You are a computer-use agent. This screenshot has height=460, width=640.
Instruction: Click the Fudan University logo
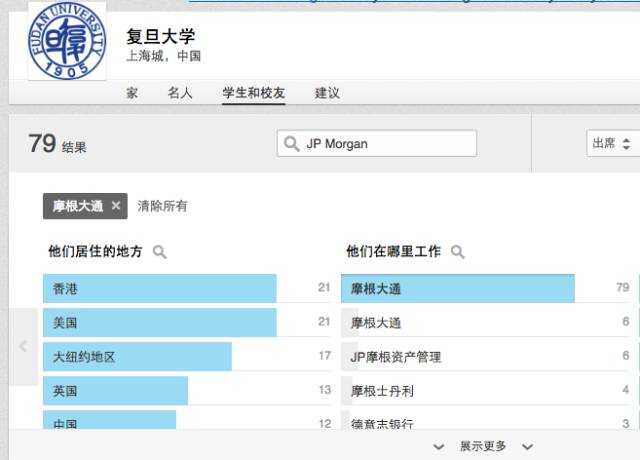click(67, 40)
